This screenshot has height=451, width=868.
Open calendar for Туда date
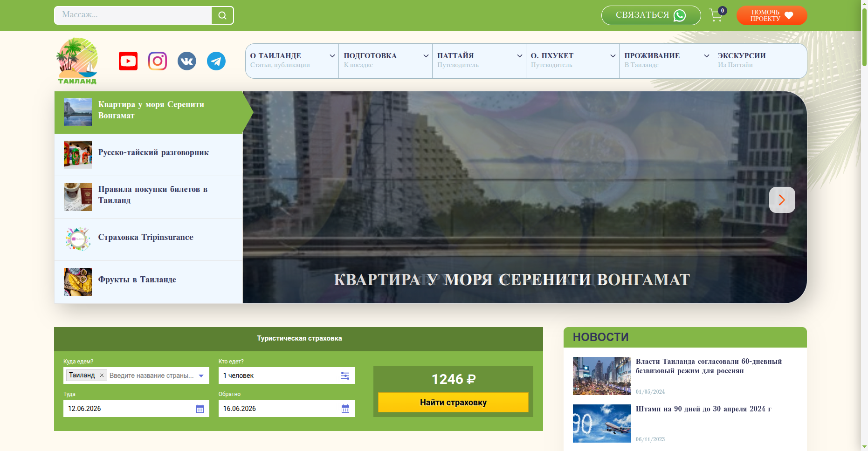tap(200, 409)
